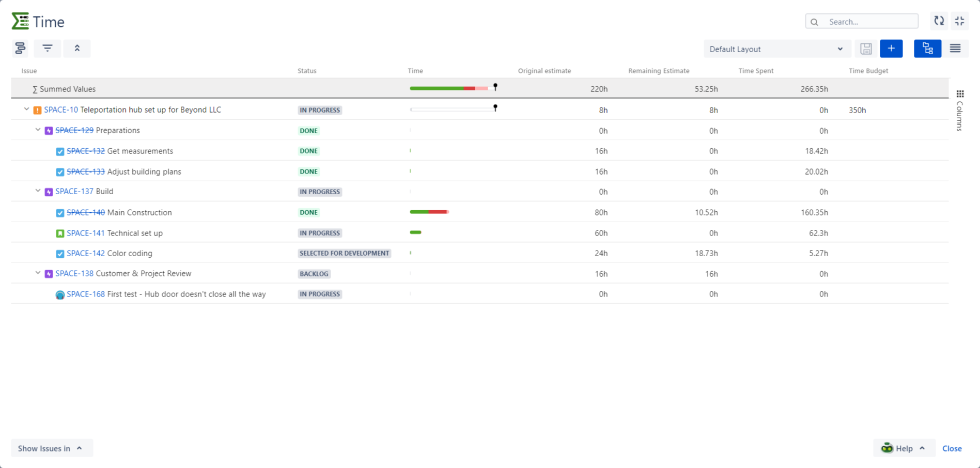
Task: Collapse the SPACE-137 Build group
Action: 38,191
